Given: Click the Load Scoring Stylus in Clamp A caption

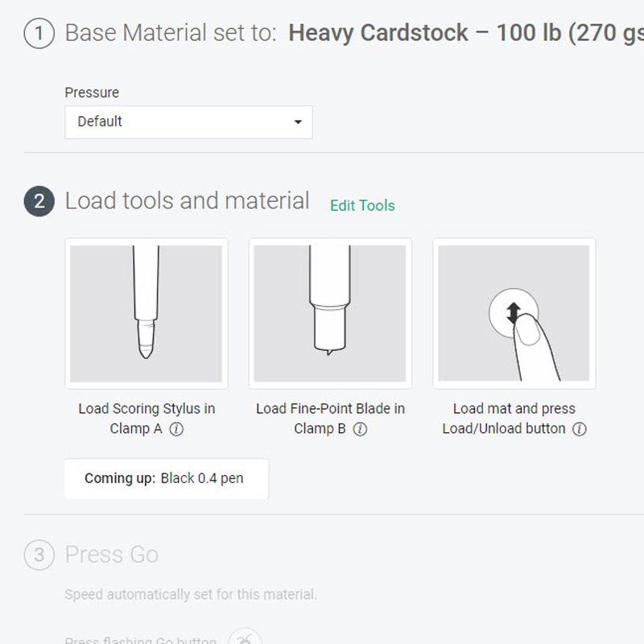Looking at the screenshot, I should click(147, 409).
